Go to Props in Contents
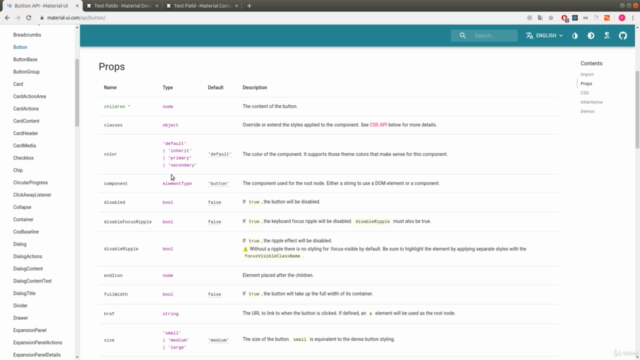Viewport: 640px width, 360px height. click(586, 84)
